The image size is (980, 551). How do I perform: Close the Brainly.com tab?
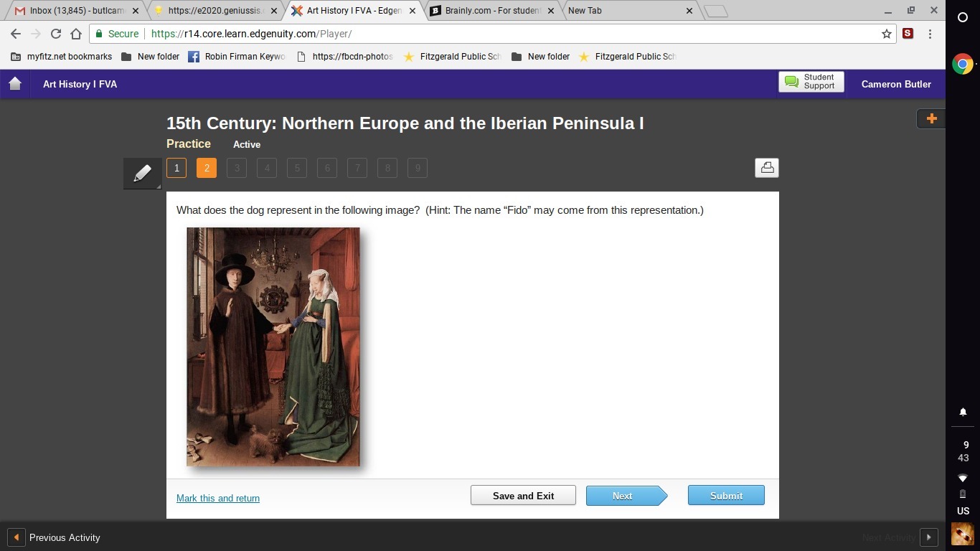click(551, 11)
